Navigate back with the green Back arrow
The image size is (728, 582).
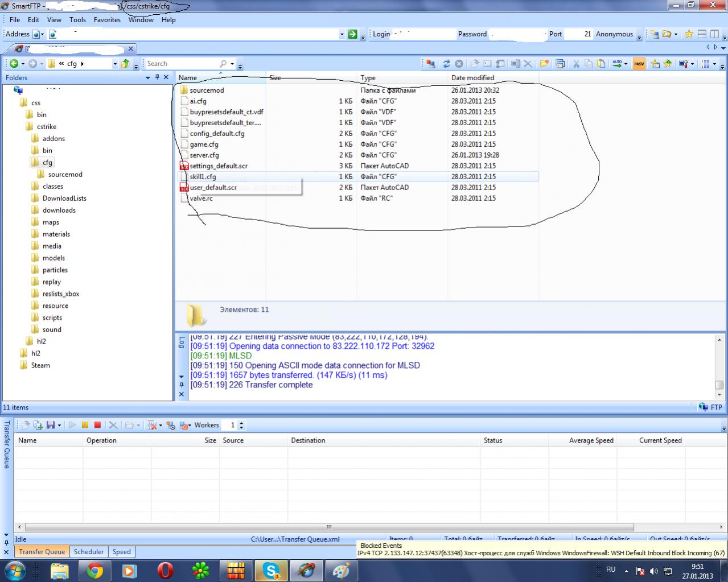click(x=14, y=64)
